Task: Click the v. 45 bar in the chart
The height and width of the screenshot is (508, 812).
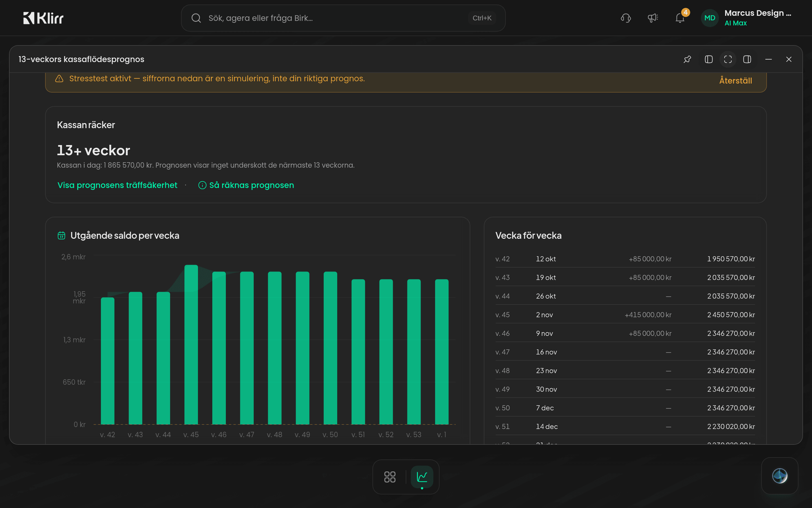Action: [191, 345]
